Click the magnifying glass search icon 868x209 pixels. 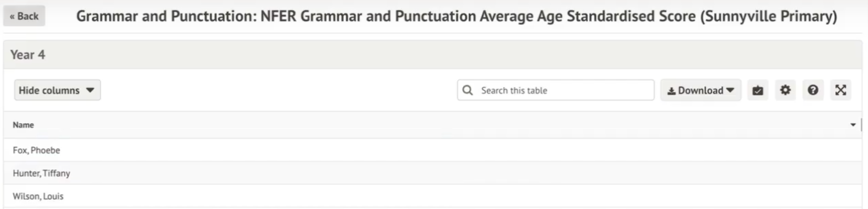tap(467, 90)
